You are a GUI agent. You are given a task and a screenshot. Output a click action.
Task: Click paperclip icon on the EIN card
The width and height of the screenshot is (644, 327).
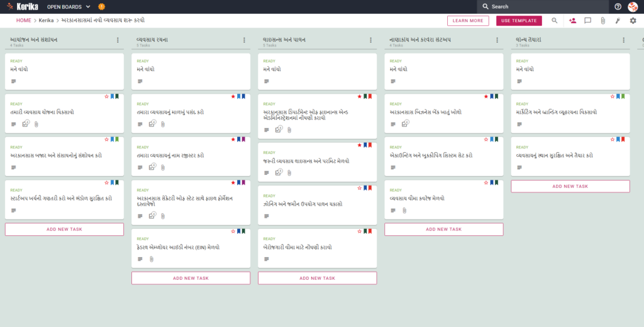pyautogui.click(x=152, y=259)
